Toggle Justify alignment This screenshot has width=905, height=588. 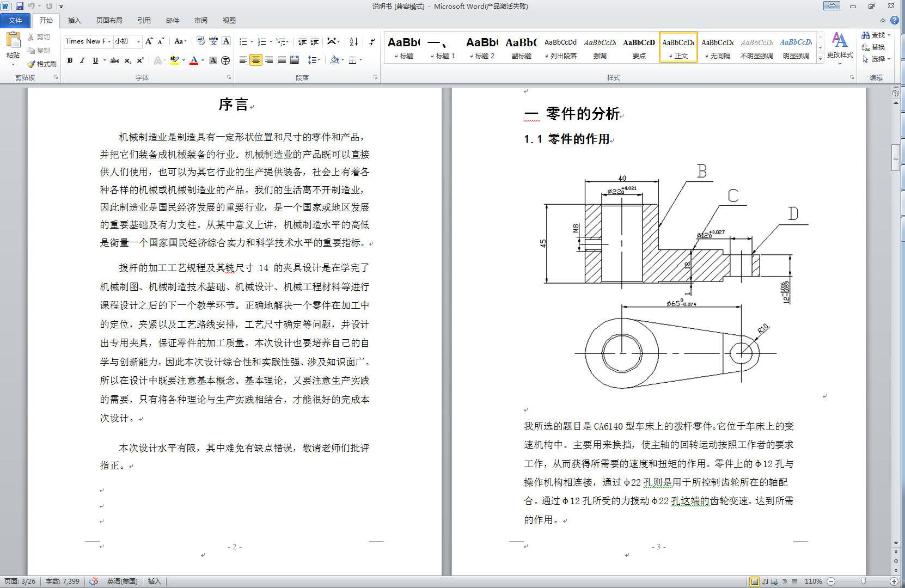(282, 60)
